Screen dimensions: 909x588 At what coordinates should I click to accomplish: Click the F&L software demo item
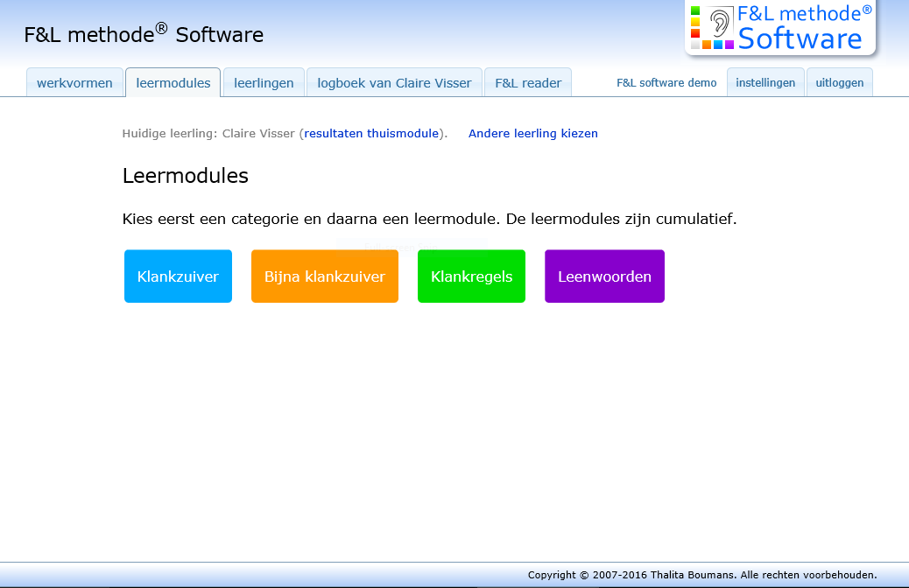coord(666,83)
